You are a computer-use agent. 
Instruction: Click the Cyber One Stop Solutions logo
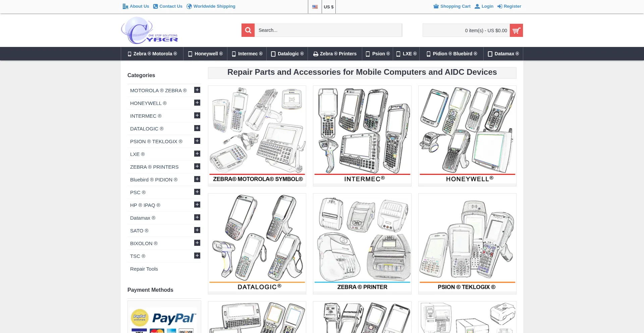pos(150,31)
